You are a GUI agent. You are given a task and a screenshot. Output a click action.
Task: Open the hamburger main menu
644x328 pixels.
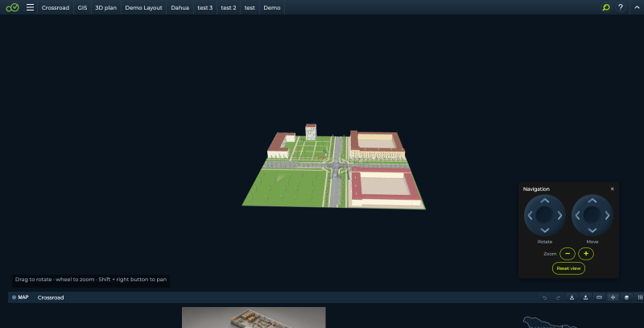30,7
